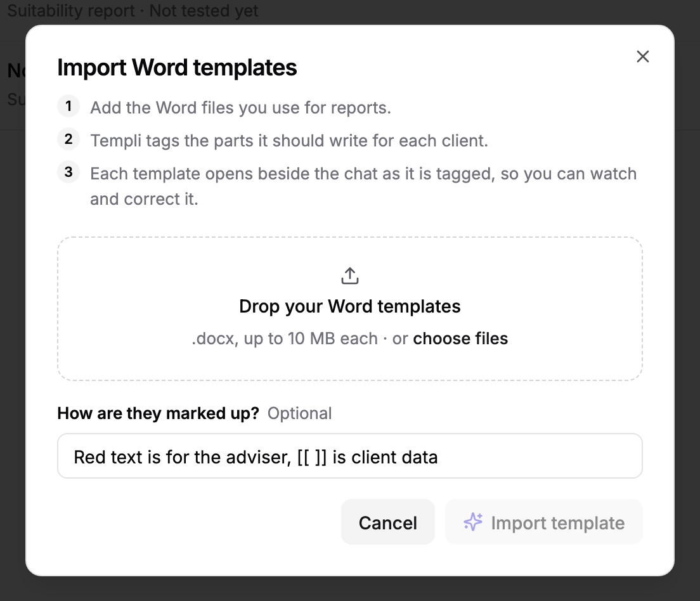Click the sparkle icon on Import template

tap(473, 522)
